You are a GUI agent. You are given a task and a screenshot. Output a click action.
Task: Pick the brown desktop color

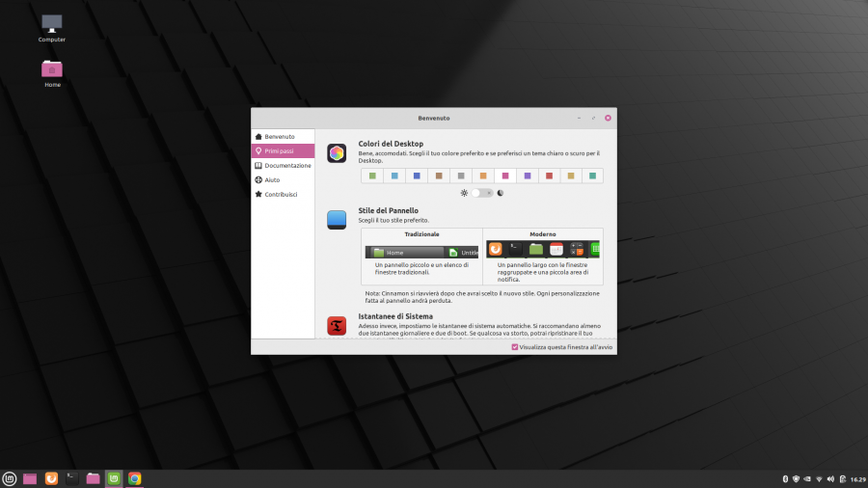(x=439, y=176)
